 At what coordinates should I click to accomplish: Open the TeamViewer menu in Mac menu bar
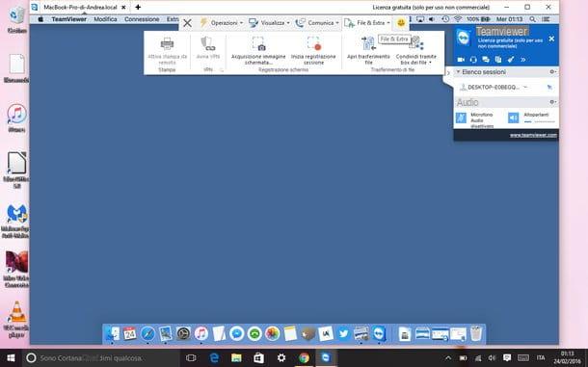(x=69, y=19)
